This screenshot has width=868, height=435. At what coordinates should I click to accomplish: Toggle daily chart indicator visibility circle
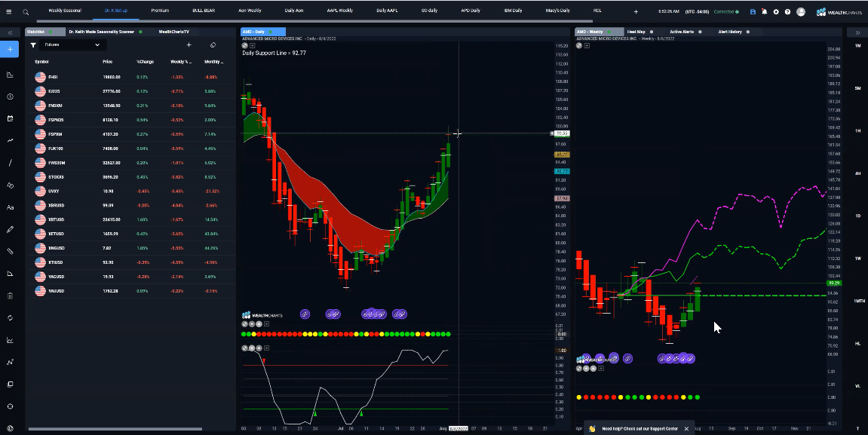pyautogui.click(x=245, y=45)
